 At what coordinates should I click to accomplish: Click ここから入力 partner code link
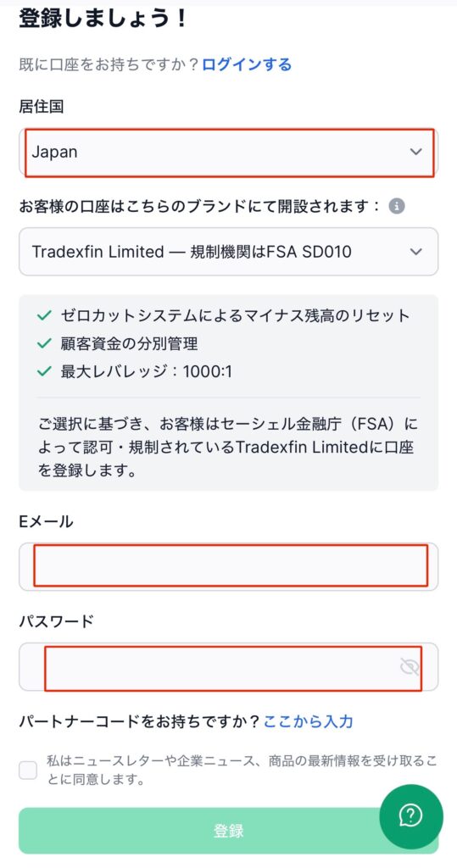click(x=308, y=721)
